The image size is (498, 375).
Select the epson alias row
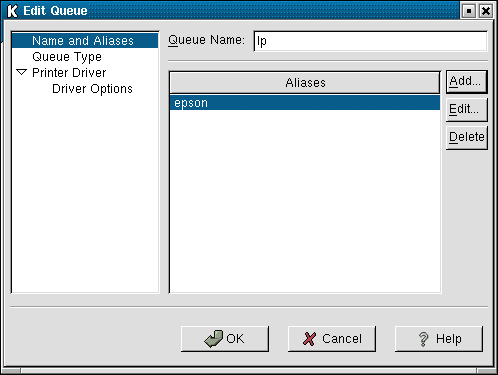pos(305,103)
